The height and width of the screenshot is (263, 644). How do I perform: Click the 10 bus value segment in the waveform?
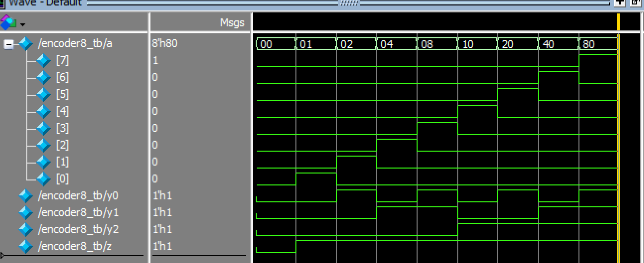point(477,45)
